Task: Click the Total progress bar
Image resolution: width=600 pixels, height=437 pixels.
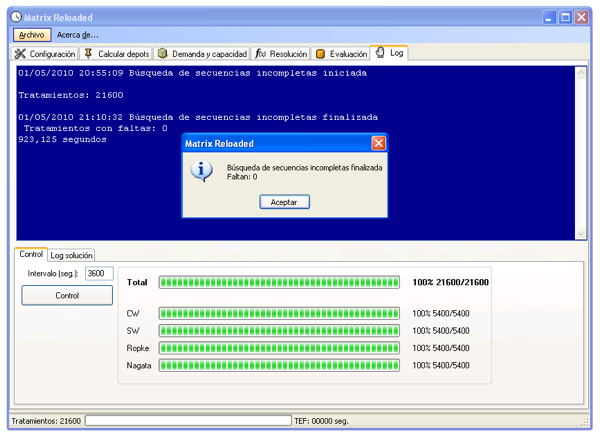Action: point(279,282)
